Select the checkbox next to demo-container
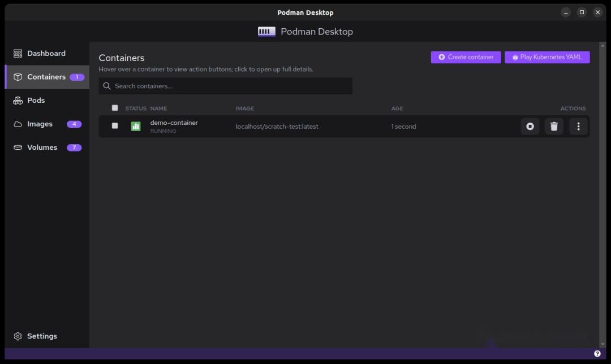Viewport: 611px width, 364px height. [x=115, y=126]
